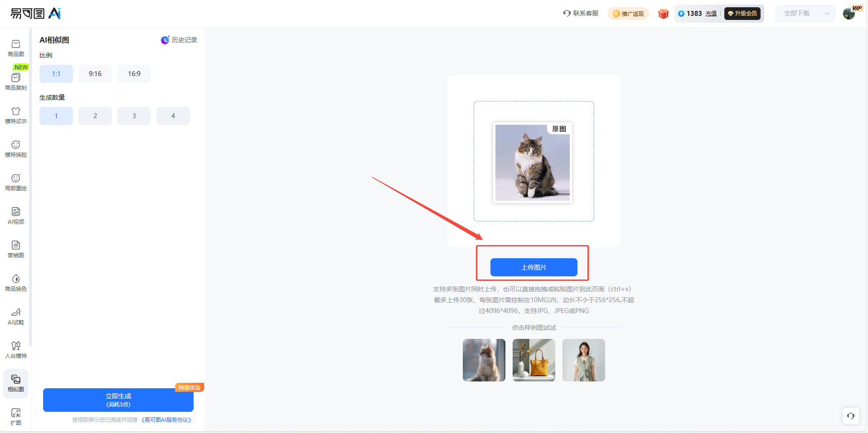Open the 人台模特 sidebar tool
The image size is (868, 434).
point(16,350)
